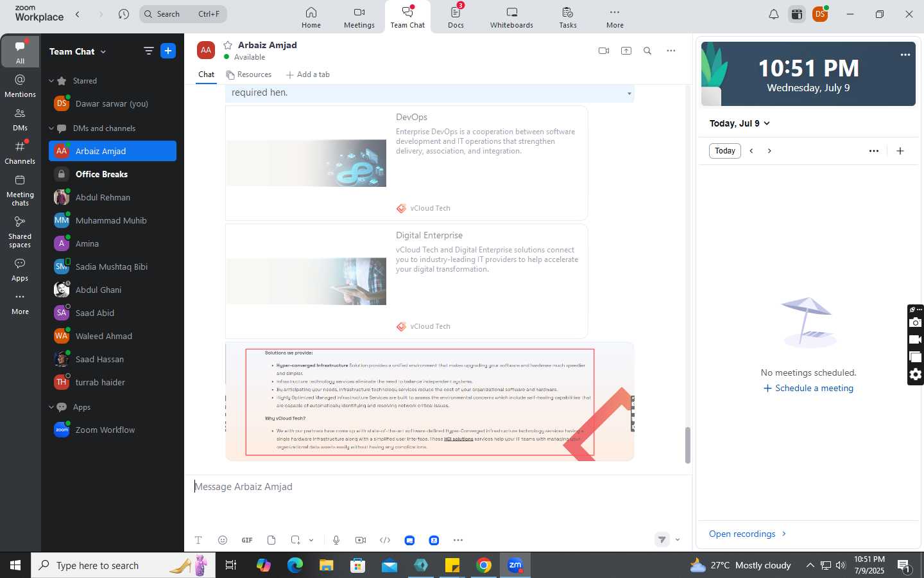Viewport: 924px width, 578px height.
Task: Click the Today button in calendar panel
Action: pyautogui.click(x=725, y=151)
